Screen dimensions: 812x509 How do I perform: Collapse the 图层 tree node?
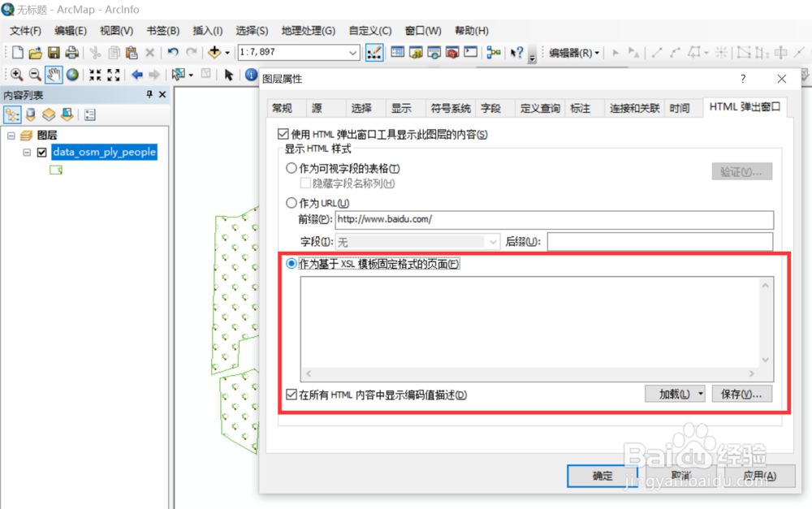pos(12,135)
